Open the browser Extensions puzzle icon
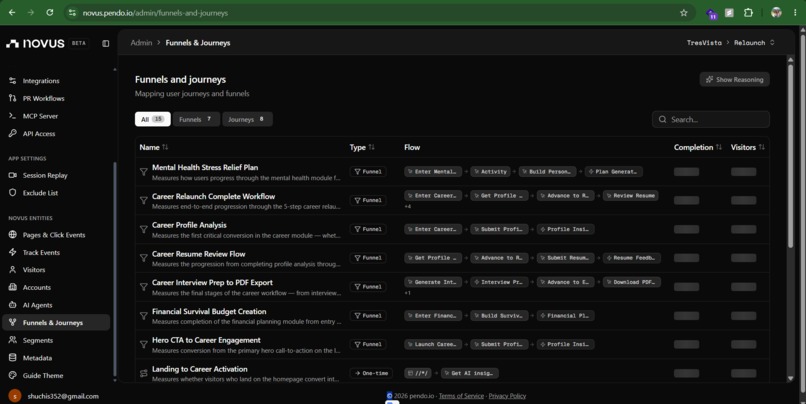The image size is (806, 404). click(x=748, y=13)
